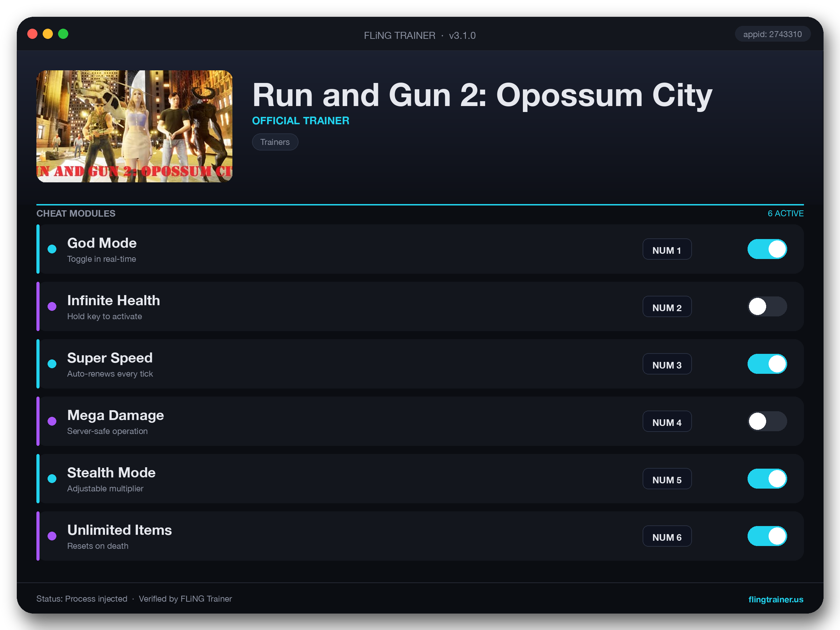The height and width of the screenshot is (630, 840).
Task: Turn off the Stealth Mode toggle
Action: [767, 478]
